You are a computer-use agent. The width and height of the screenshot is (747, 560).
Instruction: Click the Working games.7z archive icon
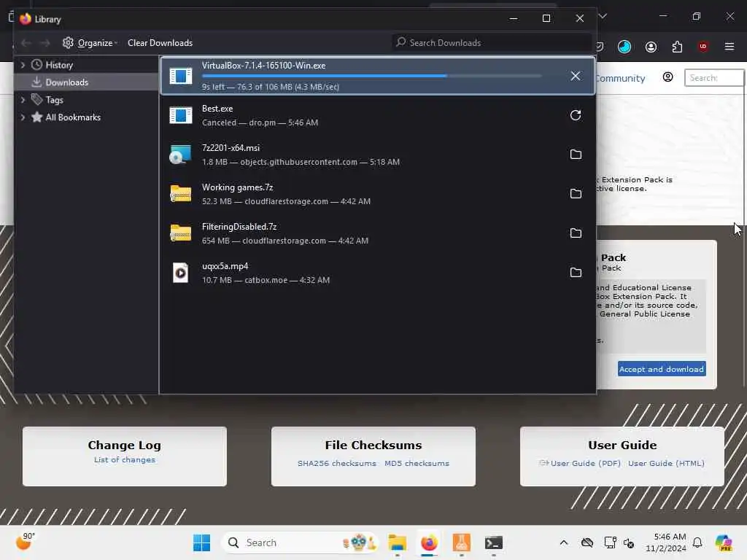coord(181,194)
